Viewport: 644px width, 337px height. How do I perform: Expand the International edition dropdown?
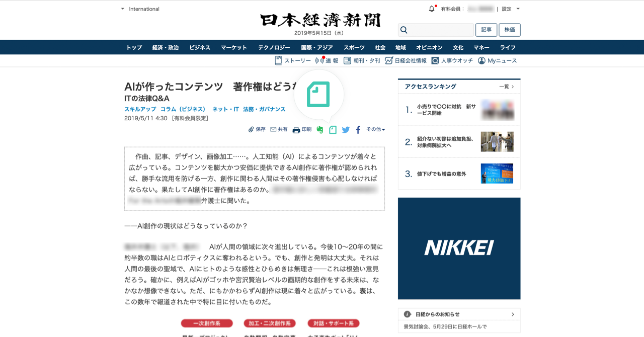click(140, 9)
